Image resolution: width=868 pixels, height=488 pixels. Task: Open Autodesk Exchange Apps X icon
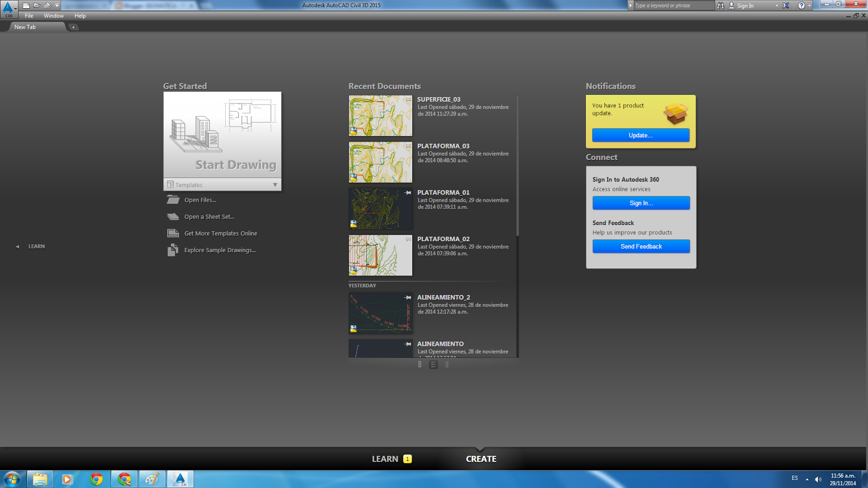coord(786,5)
